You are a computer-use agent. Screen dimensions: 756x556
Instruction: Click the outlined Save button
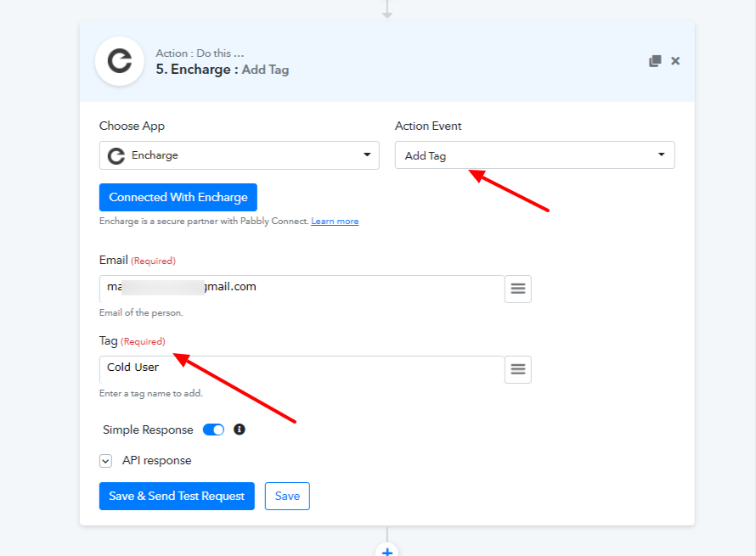pos(287,496)
